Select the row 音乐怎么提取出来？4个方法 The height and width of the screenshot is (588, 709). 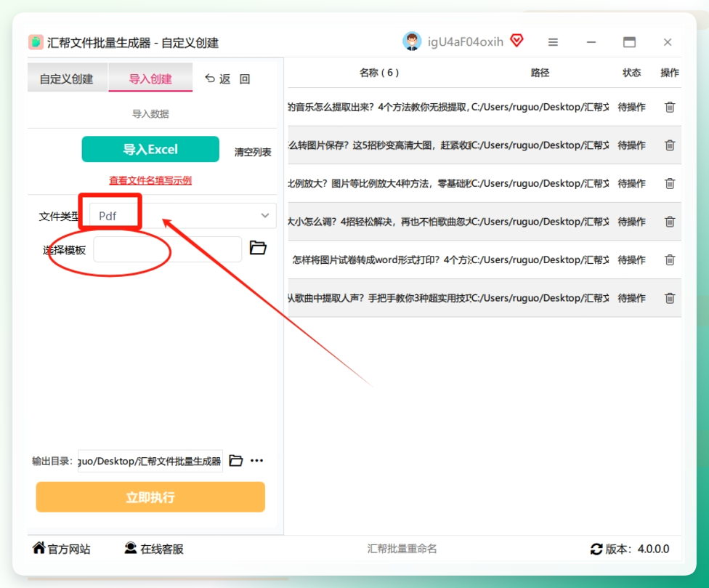[x=485, y=107]
